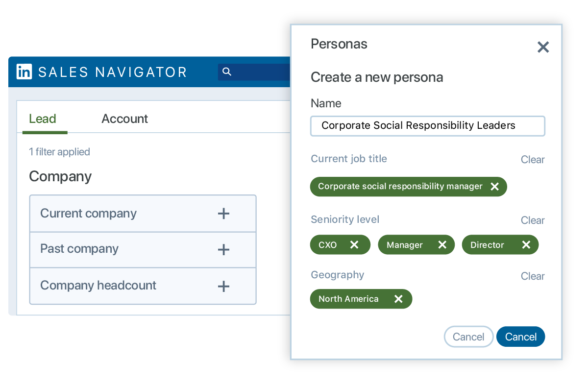Viewport: 588px width, 386px height.
Task: Clear the Geography filter
Action: [533, 276]
